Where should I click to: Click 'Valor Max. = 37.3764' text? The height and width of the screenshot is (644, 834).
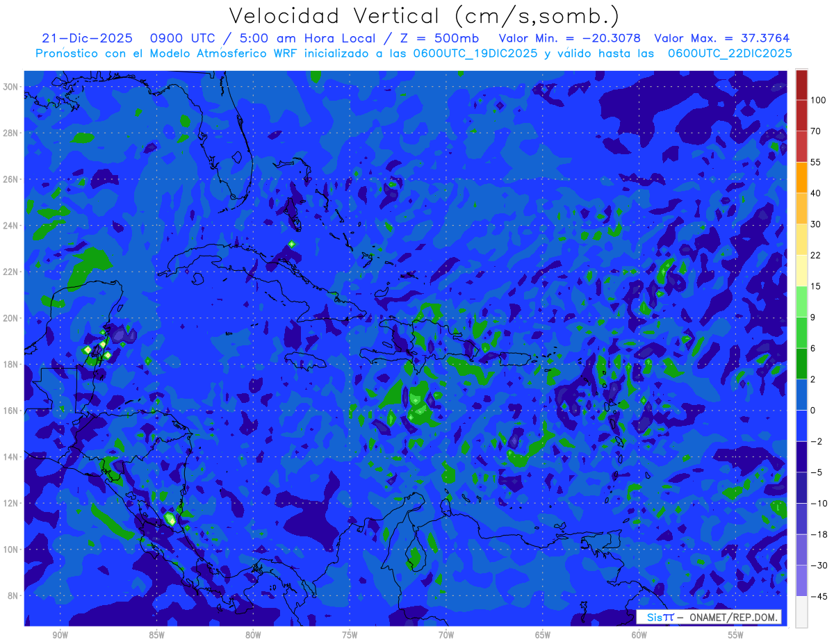coord(721,38)
